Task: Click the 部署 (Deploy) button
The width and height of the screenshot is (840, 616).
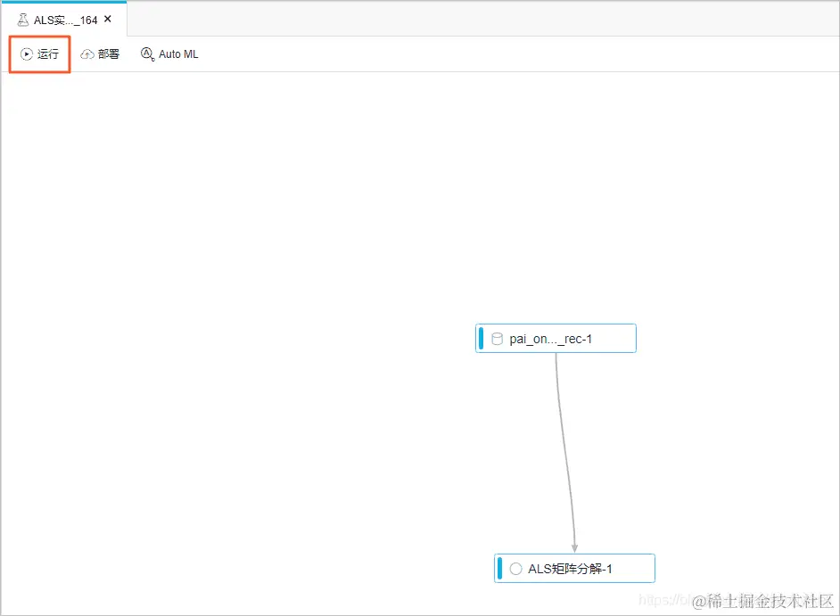Action: pyautogui.click(x=100, y=54)
